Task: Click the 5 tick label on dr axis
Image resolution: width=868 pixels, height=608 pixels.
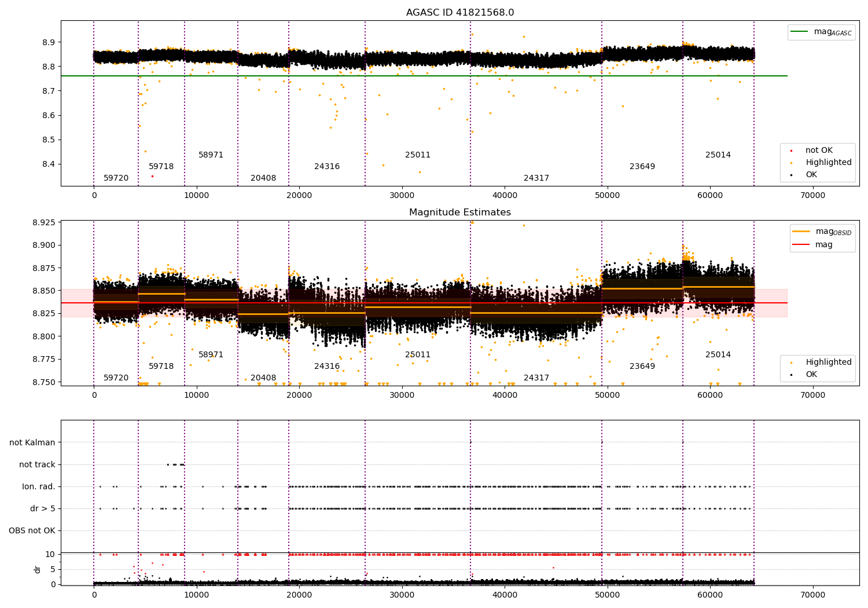Action: click(x=53, y=569)
